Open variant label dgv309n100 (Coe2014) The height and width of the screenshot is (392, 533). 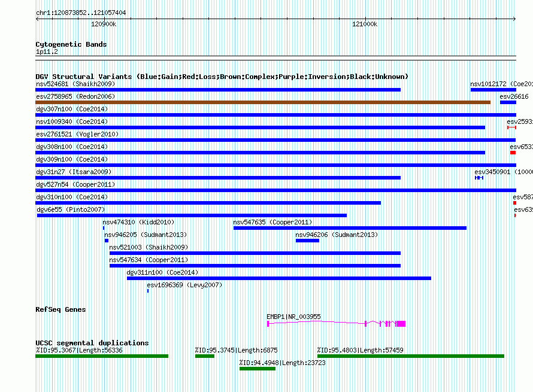tap(72, 159)
